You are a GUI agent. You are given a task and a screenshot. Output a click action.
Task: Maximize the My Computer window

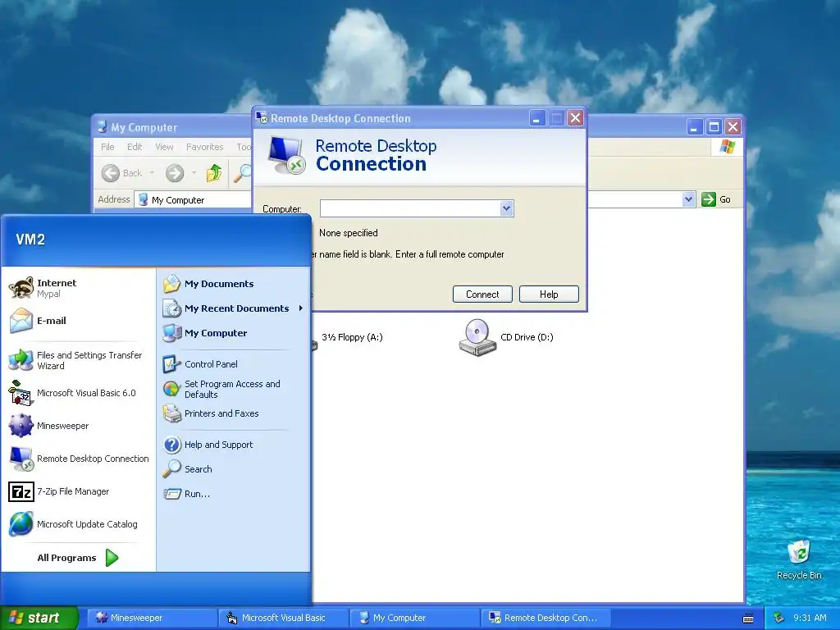coord(714,127)
